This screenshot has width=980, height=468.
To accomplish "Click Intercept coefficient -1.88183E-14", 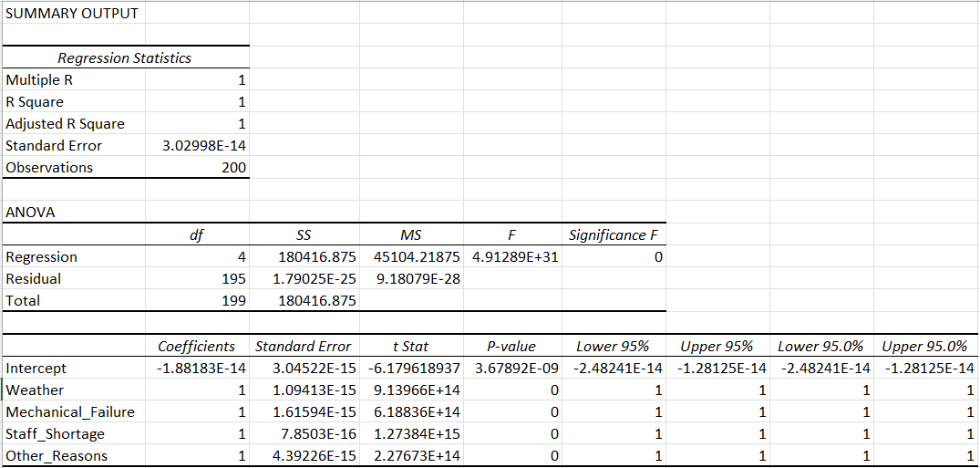I will pyautogui.click(x=198, y=369).
